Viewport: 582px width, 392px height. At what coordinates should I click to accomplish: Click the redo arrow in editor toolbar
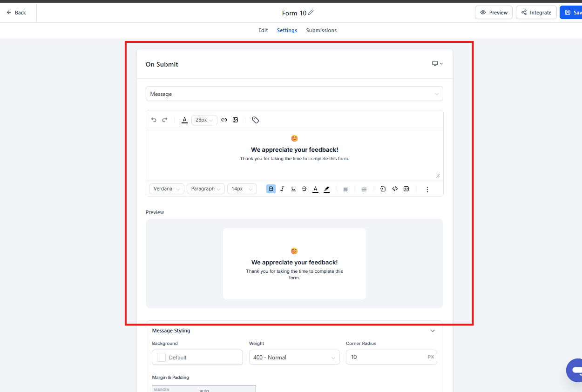point(165,120)
